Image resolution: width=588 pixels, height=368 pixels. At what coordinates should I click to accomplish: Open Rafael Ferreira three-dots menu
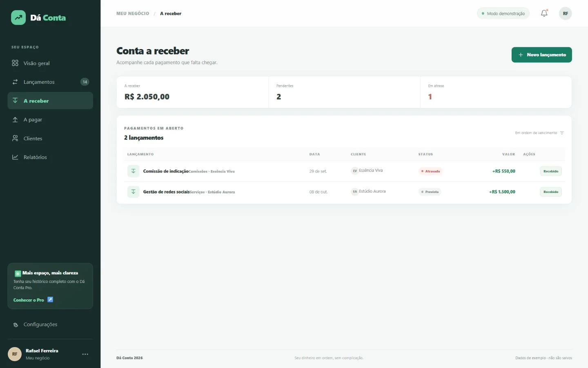point(85,354)
